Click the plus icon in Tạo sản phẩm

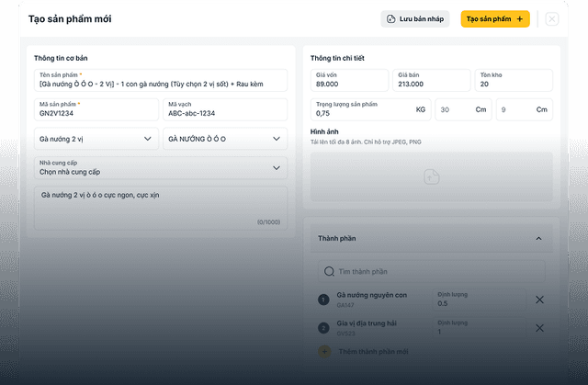pyautogui.click(x=519, y=18)
